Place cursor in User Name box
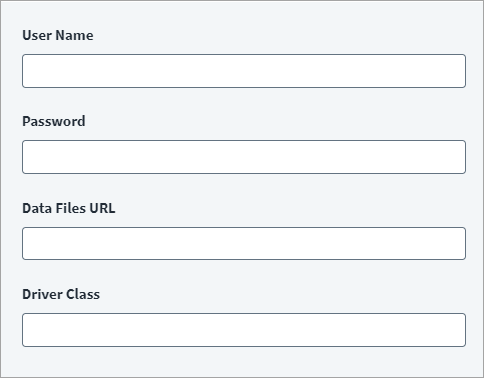484x378 pixels. pyautogui.click(x=244, y=71)
